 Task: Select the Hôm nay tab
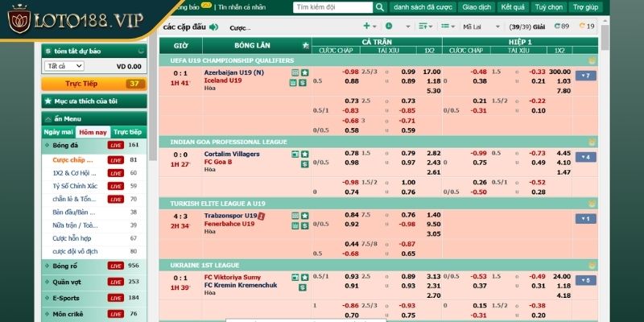point(93,132)
